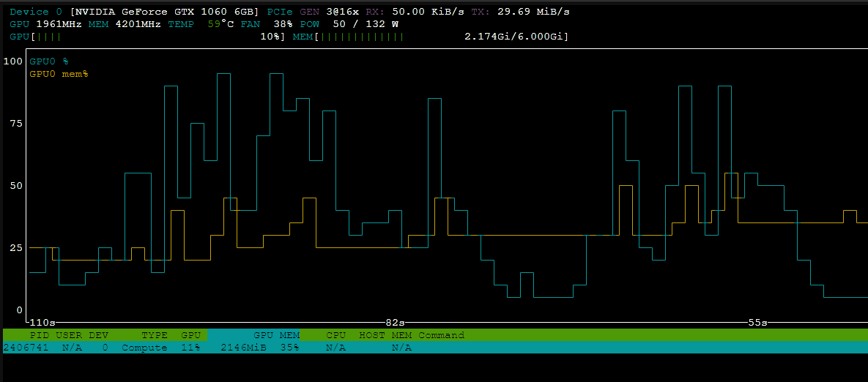Click the RX 50.00 KiB/s value

coord(415,12)
